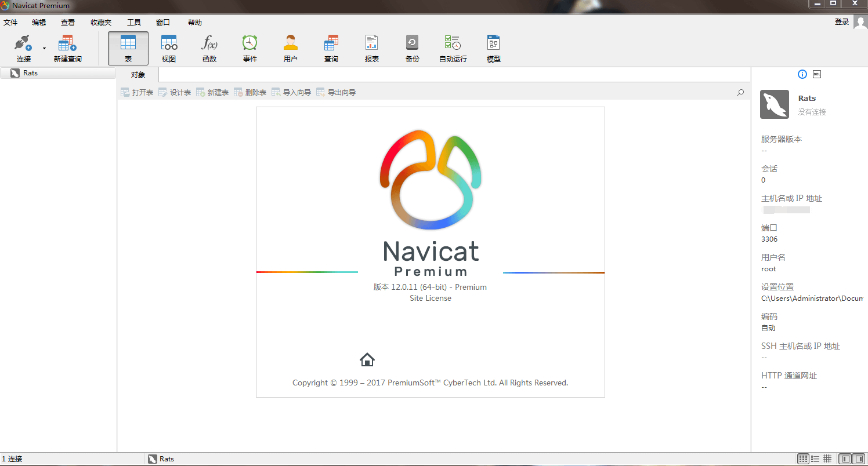The width and height of the screenshot is (868, 466).
Task: Select the Rats connection in the tree
Action: point(58,73)
